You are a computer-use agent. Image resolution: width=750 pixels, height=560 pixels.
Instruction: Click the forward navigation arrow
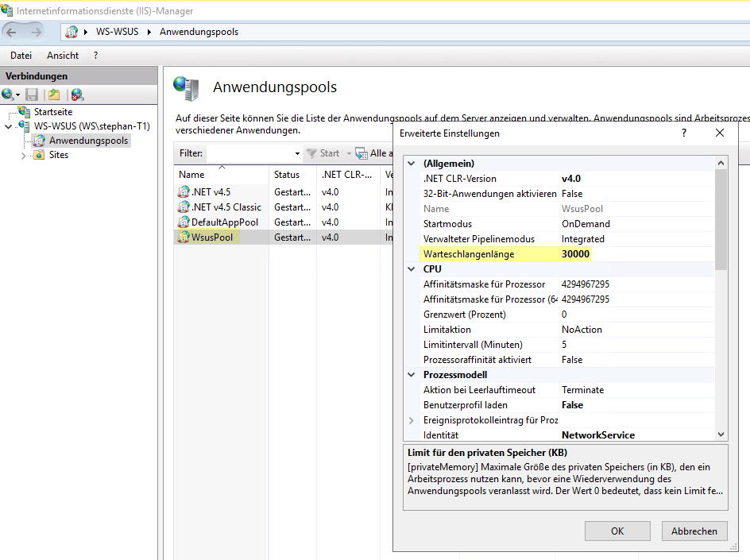36,32
